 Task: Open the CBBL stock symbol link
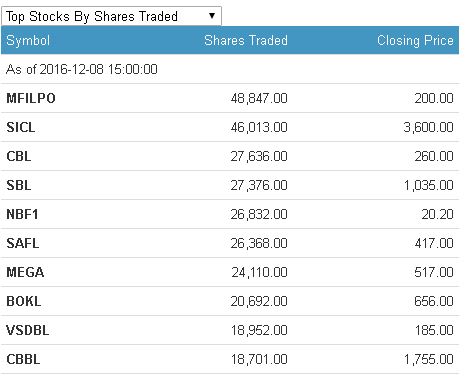[x=23, y=359]
